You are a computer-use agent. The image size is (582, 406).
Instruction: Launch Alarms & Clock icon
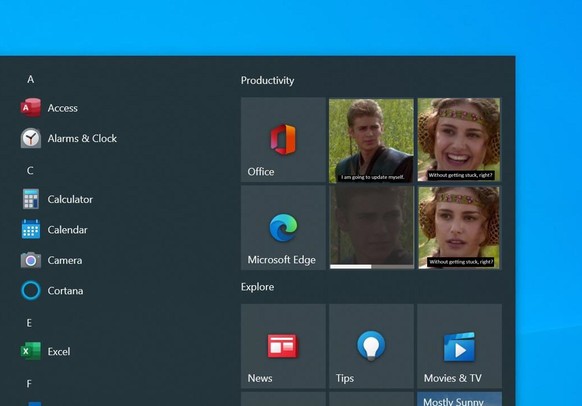(x=31, y=138)
